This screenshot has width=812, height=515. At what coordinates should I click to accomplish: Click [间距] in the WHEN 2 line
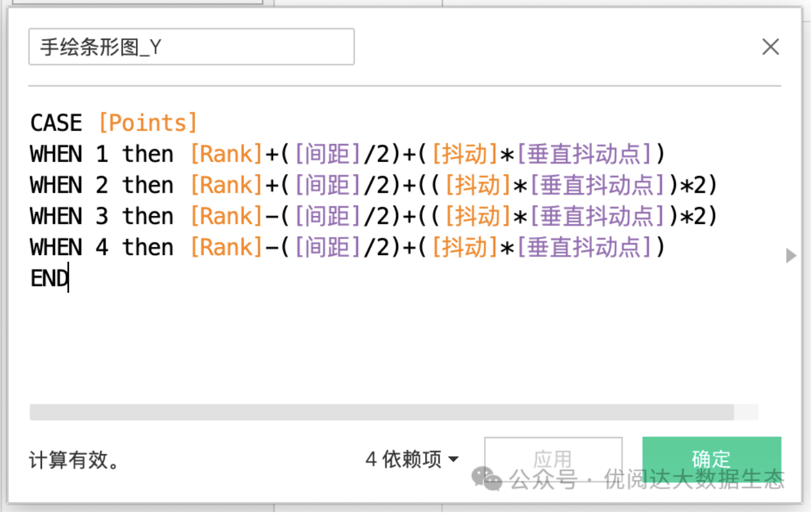(x=328, y=185)
